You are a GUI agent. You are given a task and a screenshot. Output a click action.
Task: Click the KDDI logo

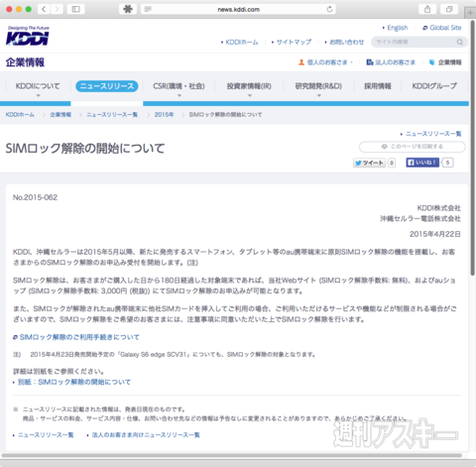click(28, 36)
